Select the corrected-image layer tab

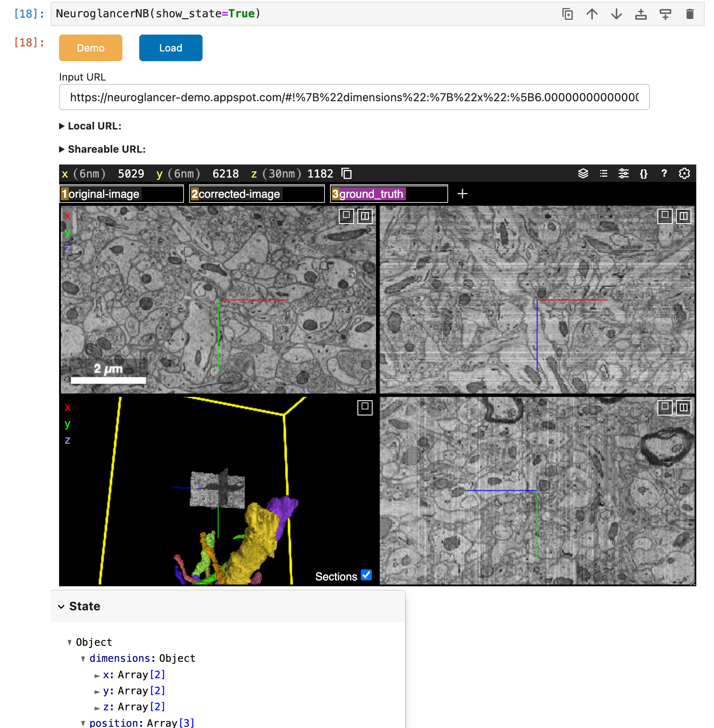[x=257, y=194]
